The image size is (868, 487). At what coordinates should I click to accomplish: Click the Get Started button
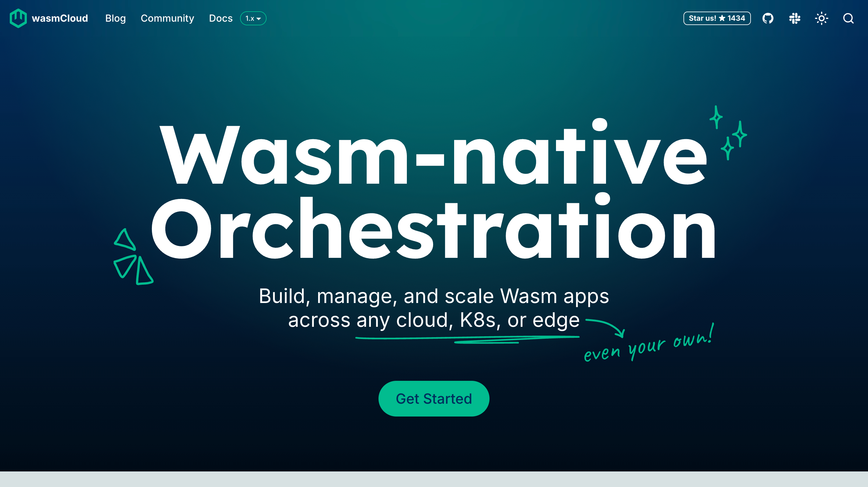point(434,399)
